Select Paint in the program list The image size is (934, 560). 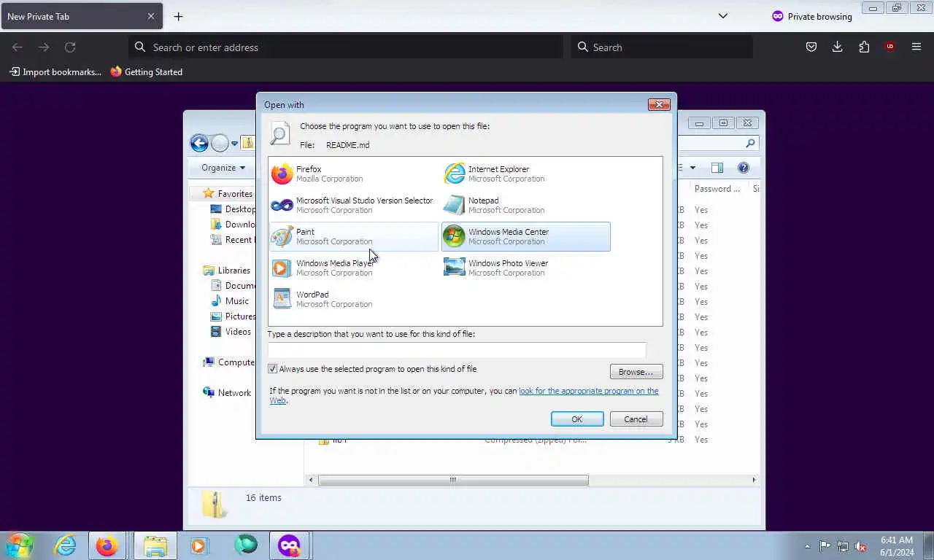tap(354, 236)
